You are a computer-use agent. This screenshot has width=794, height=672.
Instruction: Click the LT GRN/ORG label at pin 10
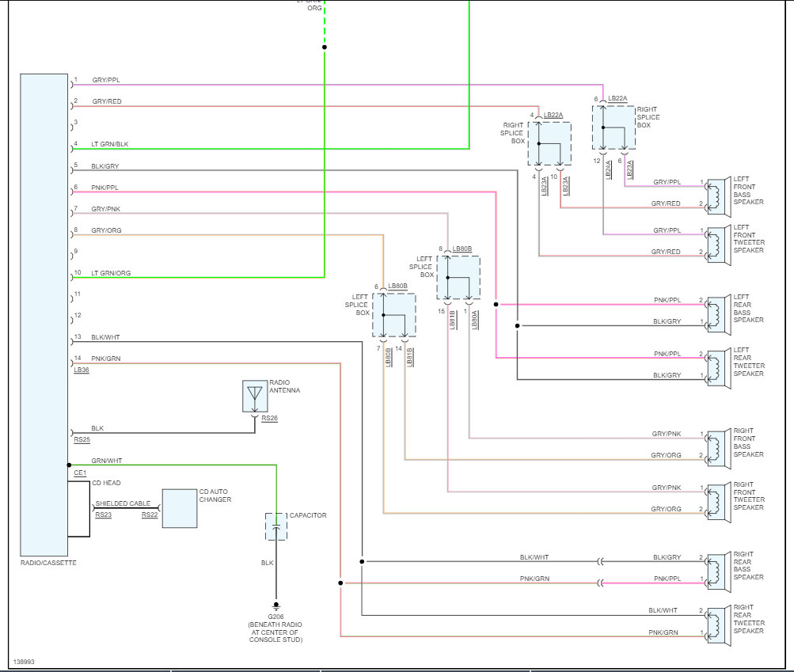pos(111,273)
